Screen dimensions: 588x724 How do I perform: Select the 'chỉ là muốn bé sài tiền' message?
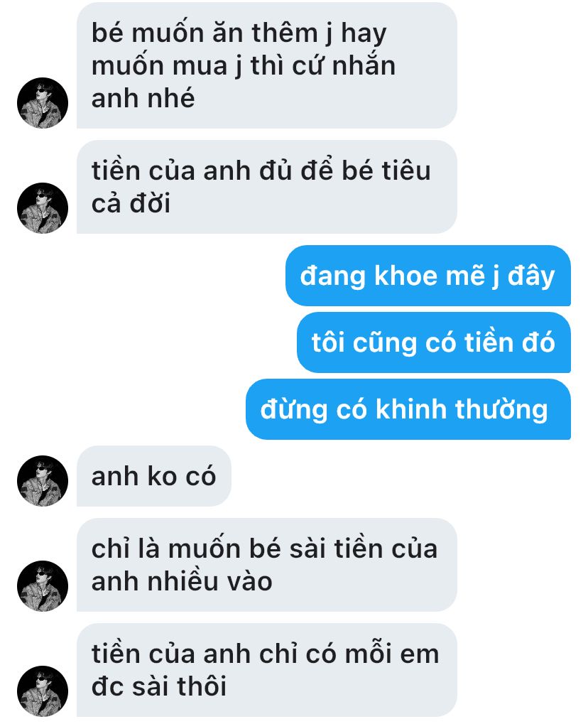click(267, 565)
